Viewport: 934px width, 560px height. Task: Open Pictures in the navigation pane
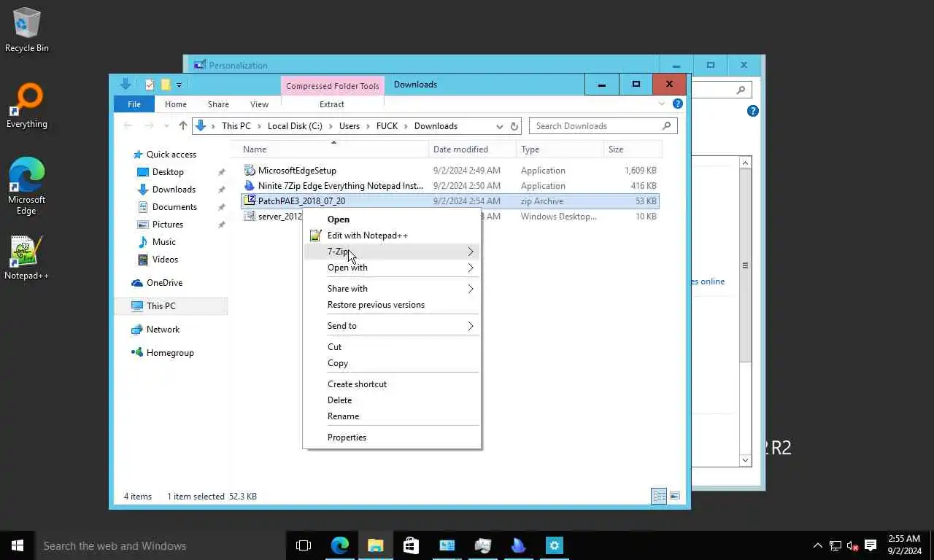167,225
